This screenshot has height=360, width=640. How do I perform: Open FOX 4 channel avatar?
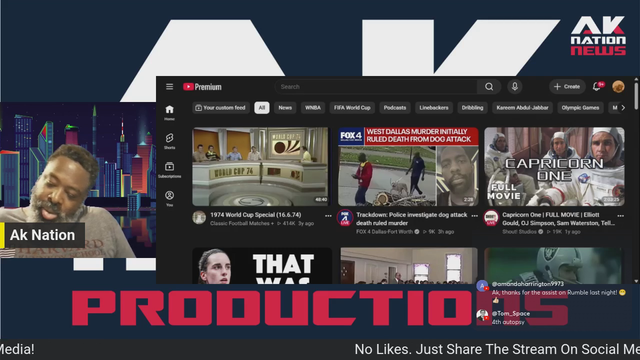pos(344,218)
